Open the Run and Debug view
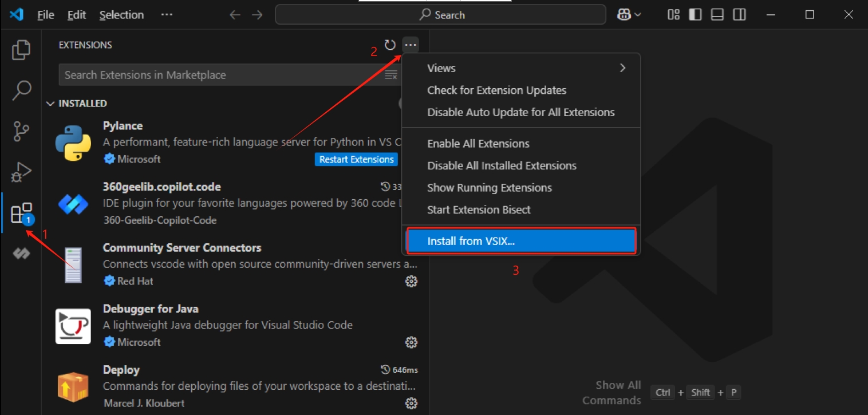The height and width of the screenshot is (415, 868). (21, 172)
